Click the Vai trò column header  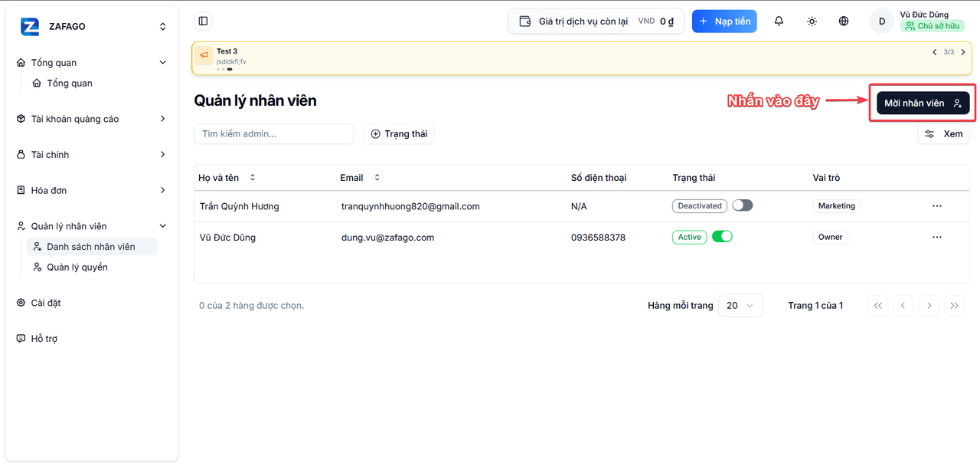tap(826, 178)
